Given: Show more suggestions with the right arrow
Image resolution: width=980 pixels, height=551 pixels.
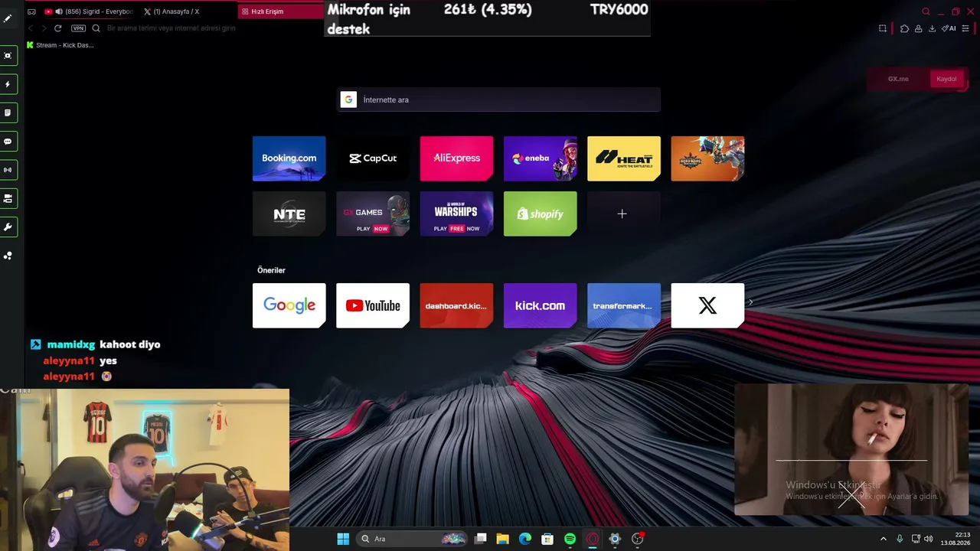Looking at the screenshot, I should point(750,302).
